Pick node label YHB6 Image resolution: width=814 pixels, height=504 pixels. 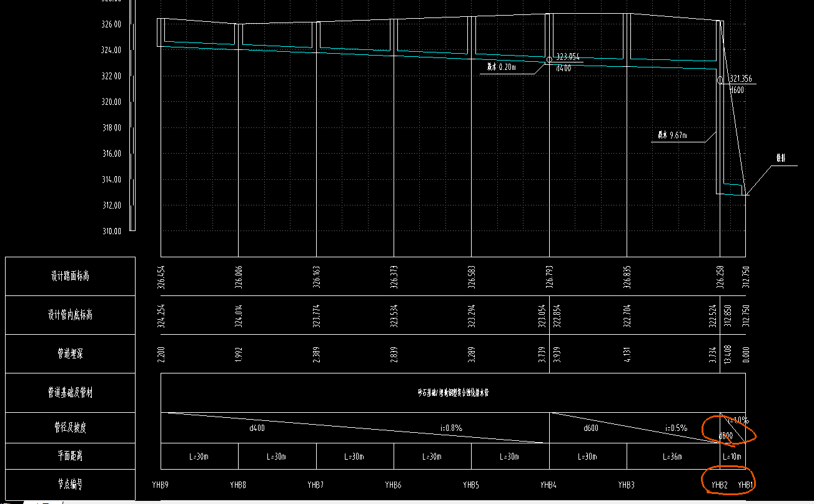[393, 485]
